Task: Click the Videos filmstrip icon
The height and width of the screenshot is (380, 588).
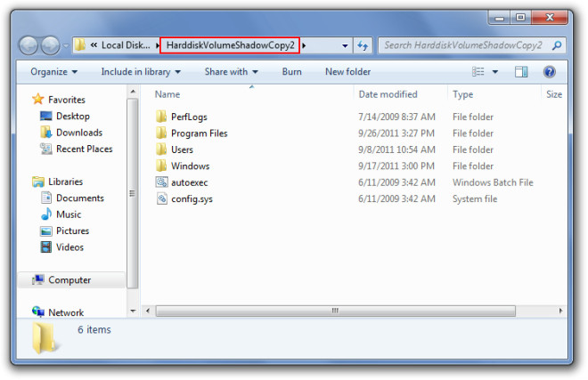Action: click(x=46, y=247)
